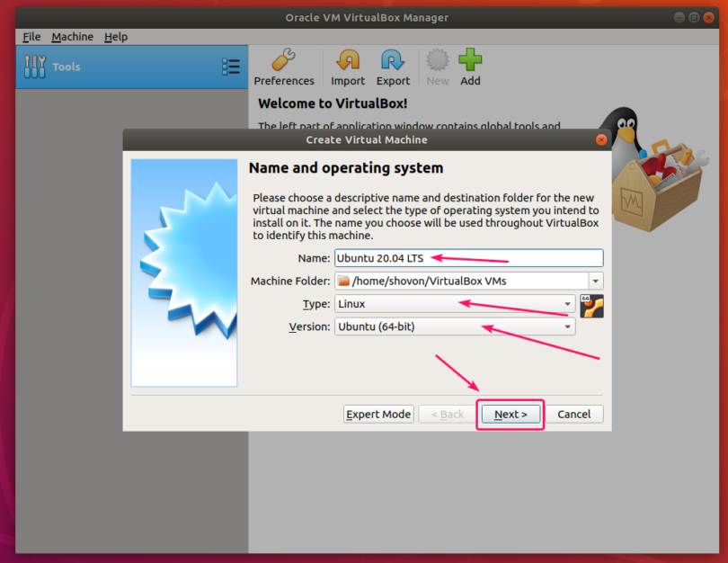Open the File menu

31,37
